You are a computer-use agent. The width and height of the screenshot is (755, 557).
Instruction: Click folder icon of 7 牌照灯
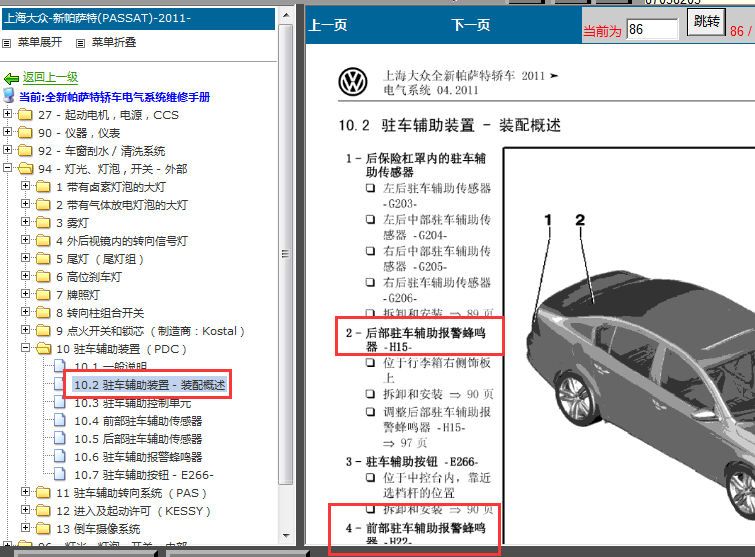43,294
